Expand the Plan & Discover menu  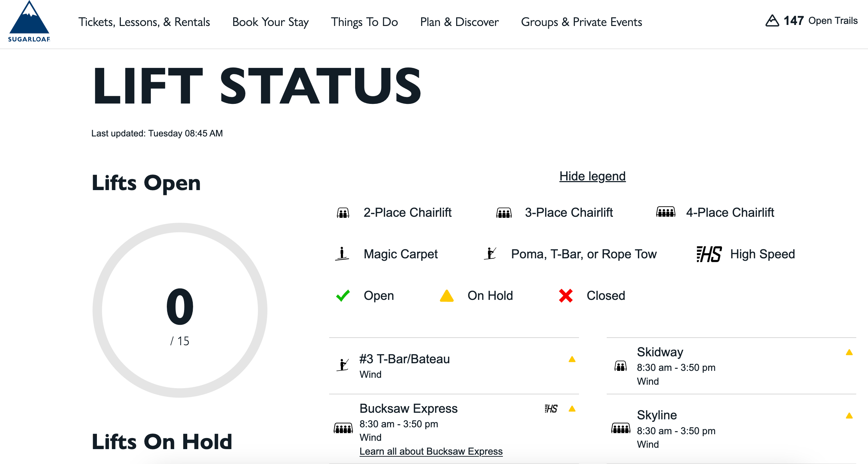[459, 22]
